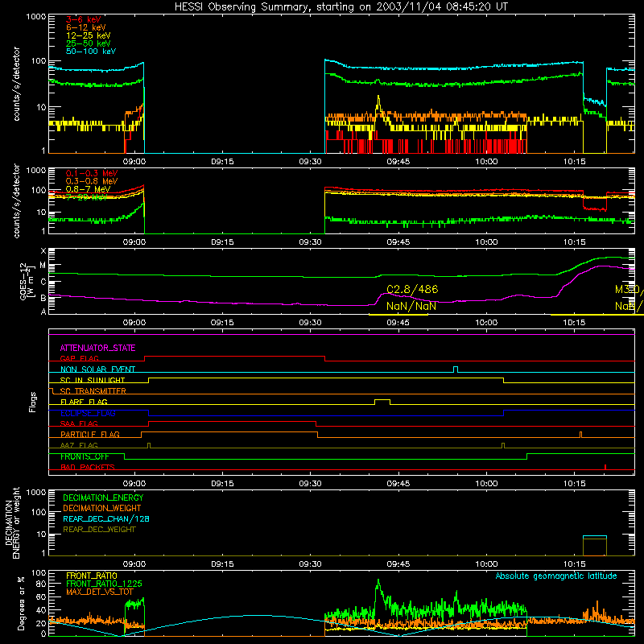Click the BAD_PACKETS spike near 10:20
Screen dimensions: 644x644
(605, 467)
